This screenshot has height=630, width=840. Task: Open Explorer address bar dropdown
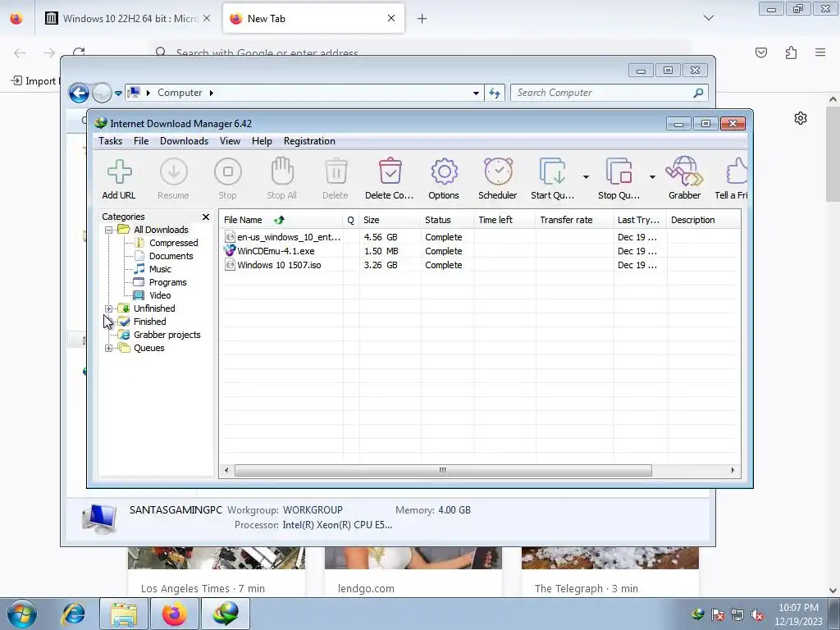476,94
